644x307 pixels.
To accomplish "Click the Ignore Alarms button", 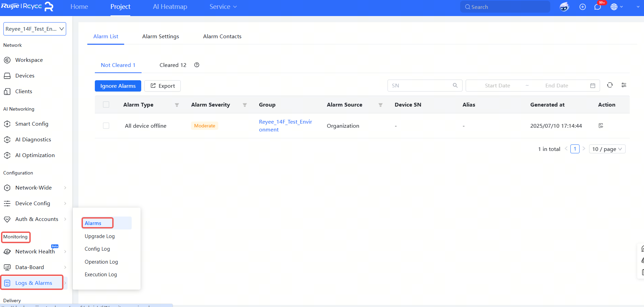I will pos(118,86).
